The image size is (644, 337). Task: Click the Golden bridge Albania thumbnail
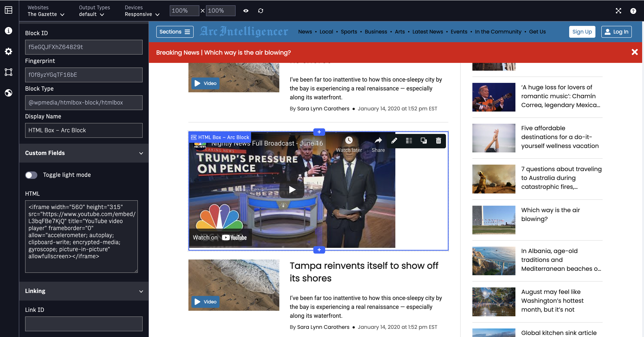click(494, 261)
